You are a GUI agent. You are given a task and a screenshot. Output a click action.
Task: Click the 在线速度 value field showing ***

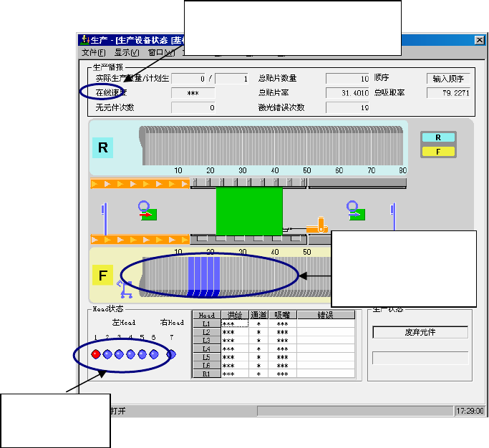193,93
